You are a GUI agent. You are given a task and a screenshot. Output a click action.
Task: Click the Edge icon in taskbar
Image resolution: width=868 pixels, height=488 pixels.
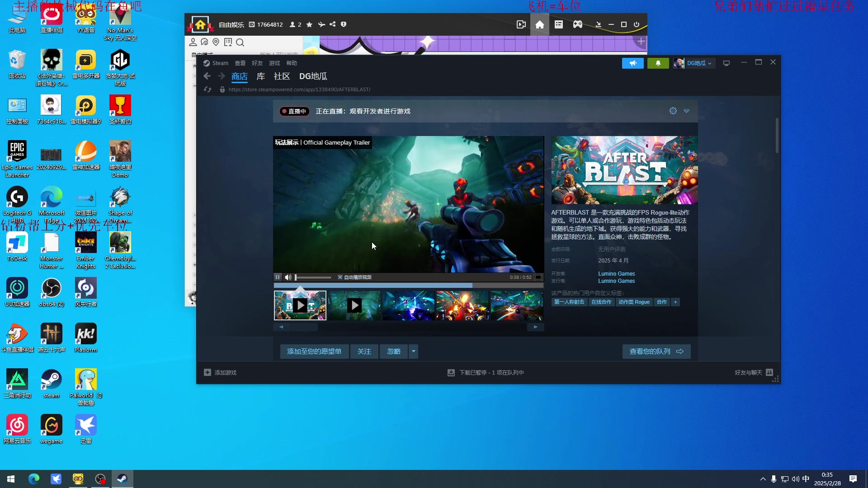(x=34, y=479)
